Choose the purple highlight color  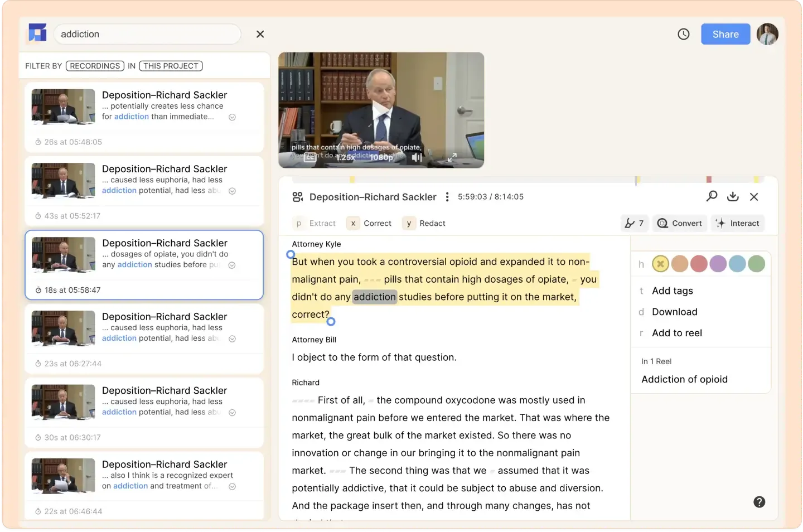(718, 264)
